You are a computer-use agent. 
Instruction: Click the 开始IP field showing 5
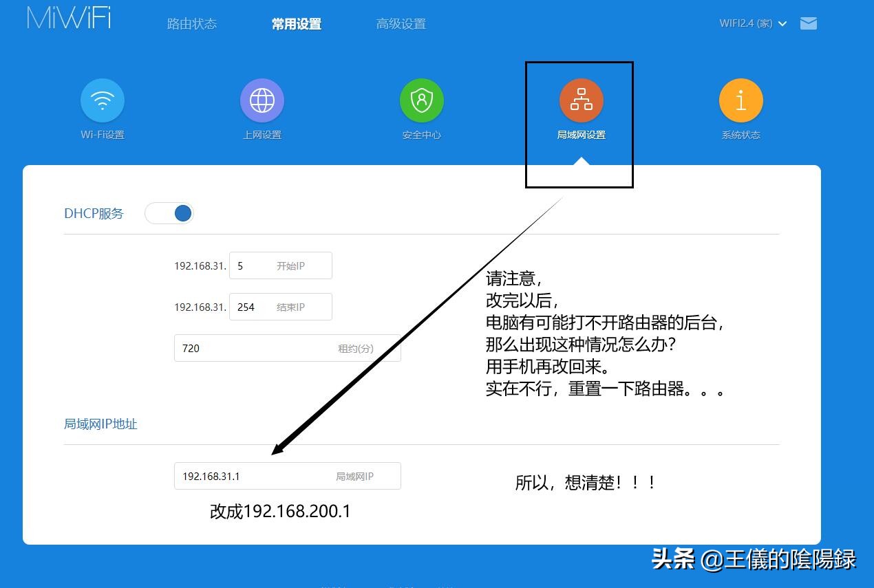tap(281, 265)
